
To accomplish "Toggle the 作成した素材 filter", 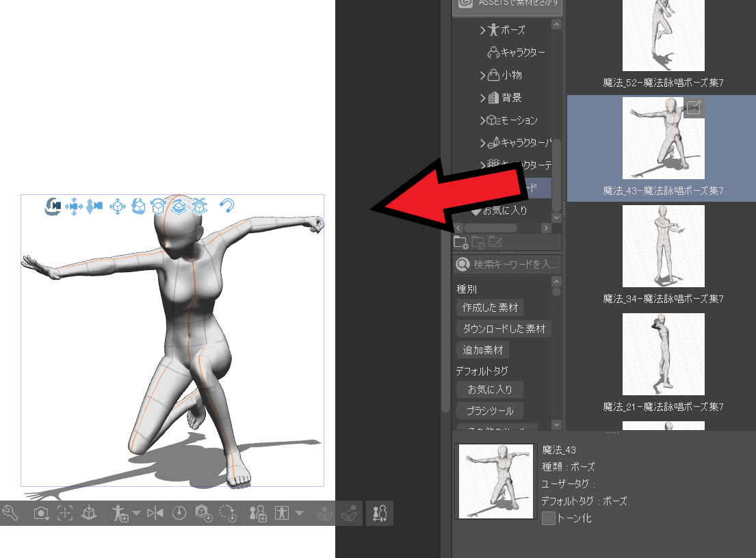I will 489,308.
